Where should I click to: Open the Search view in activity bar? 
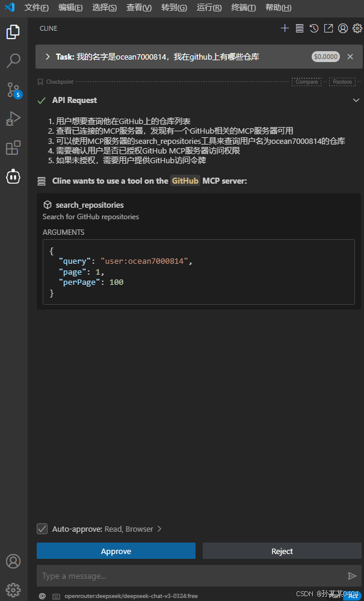(13, 61)
